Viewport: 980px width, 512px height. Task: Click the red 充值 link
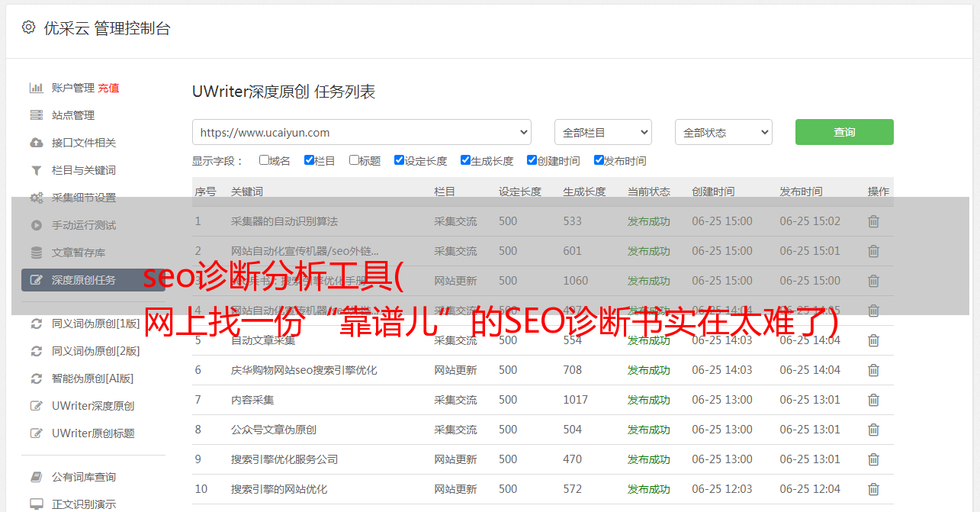108,88
